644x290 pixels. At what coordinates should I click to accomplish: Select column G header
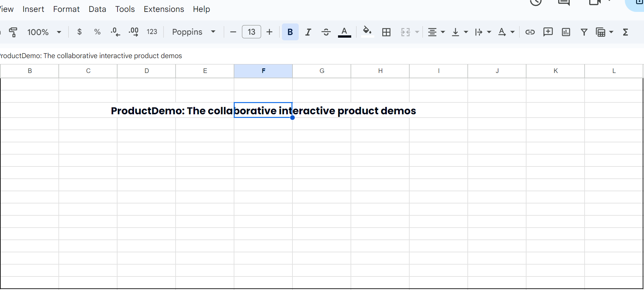click(x=322, y=71)
